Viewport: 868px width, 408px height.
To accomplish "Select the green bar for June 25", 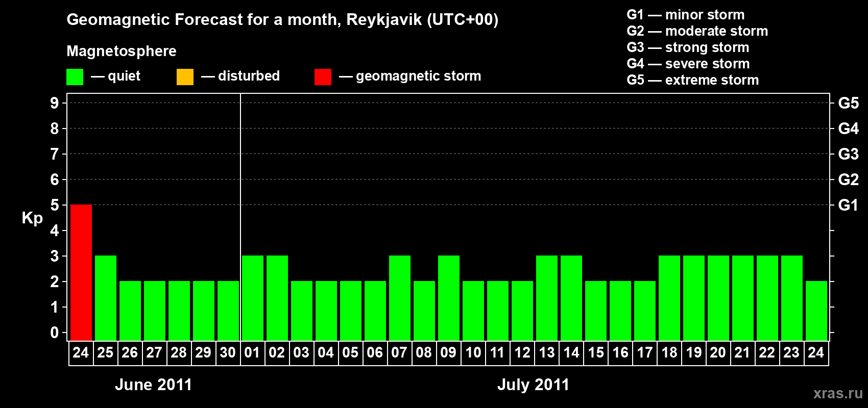I will (x=106, y=298).
